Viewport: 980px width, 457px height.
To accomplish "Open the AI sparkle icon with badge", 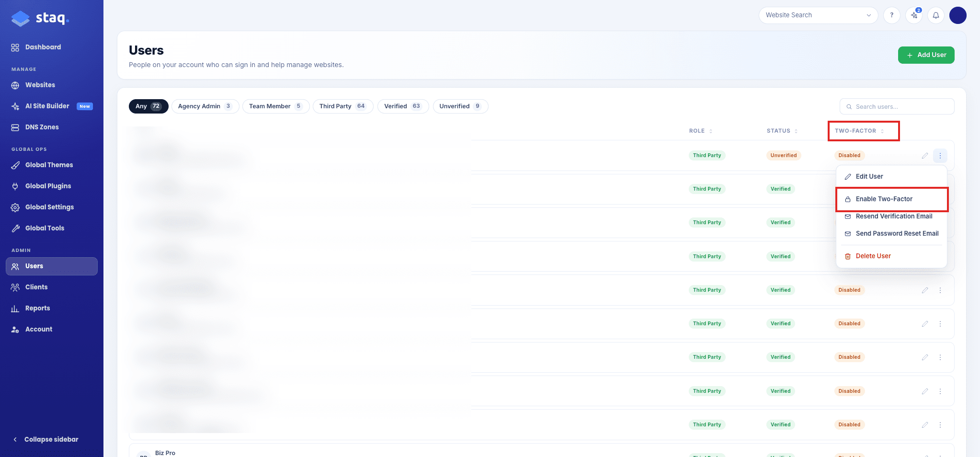I will 914,15.
